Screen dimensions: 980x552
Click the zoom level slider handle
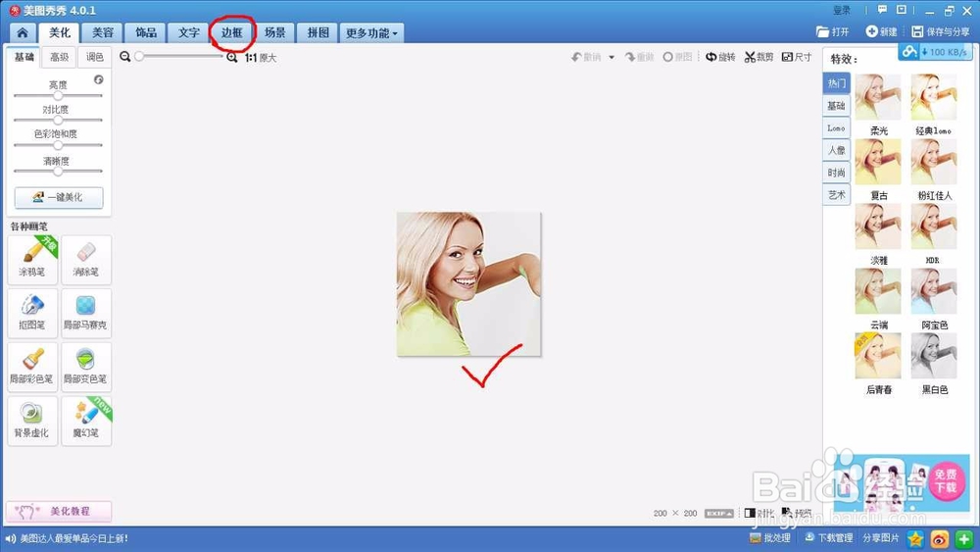(139, 56)
